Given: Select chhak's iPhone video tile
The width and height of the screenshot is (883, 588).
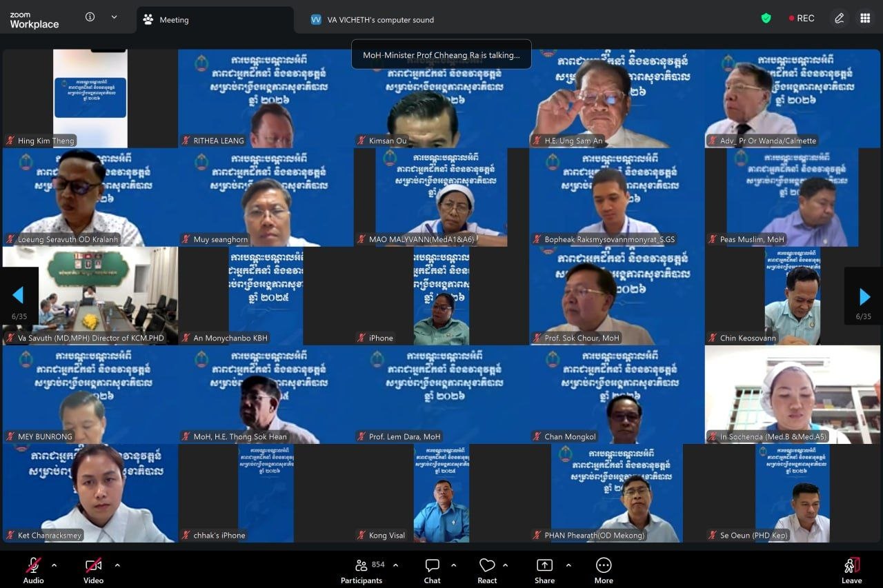Looking at the screenshot, I should (x=266, y=493).
